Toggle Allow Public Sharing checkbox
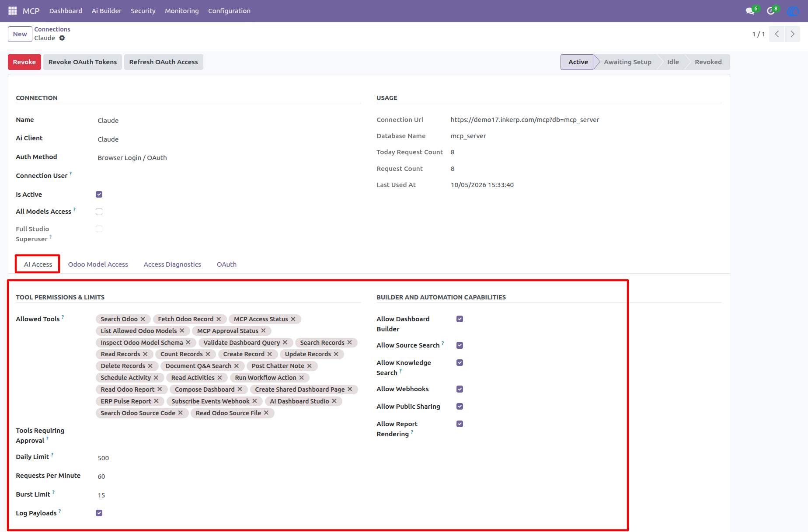The image size is (808, 532). [460, 407]
